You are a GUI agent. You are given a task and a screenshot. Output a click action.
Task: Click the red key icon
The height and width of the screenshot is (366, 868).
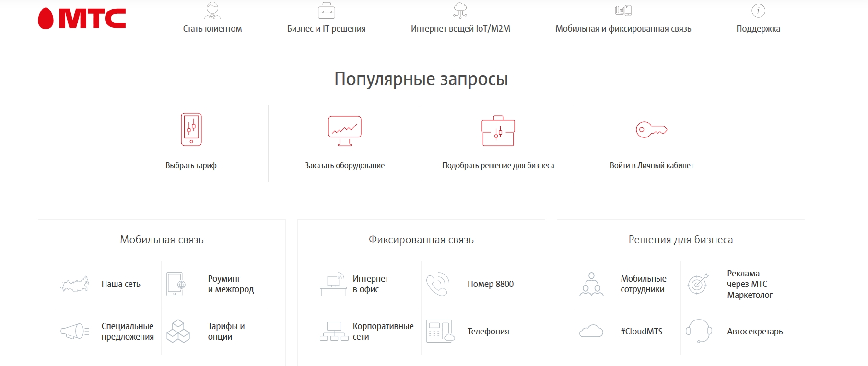(651, 129)
